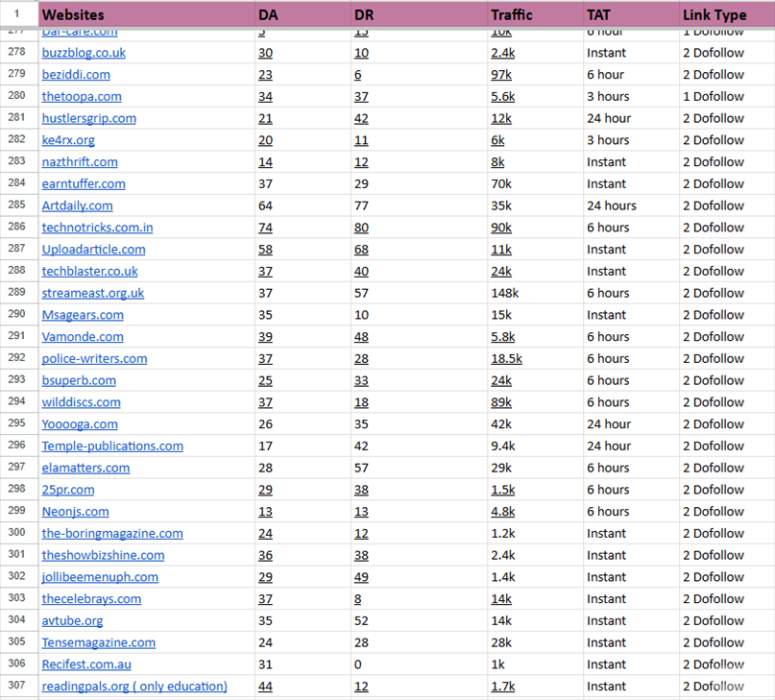Click the 97k traffic value for beziddi.com

click(501, 75)
